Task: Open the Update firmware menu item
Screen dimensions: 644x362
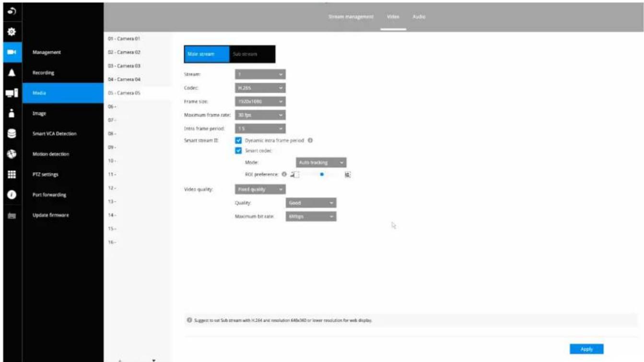Action: click(63, 215)
